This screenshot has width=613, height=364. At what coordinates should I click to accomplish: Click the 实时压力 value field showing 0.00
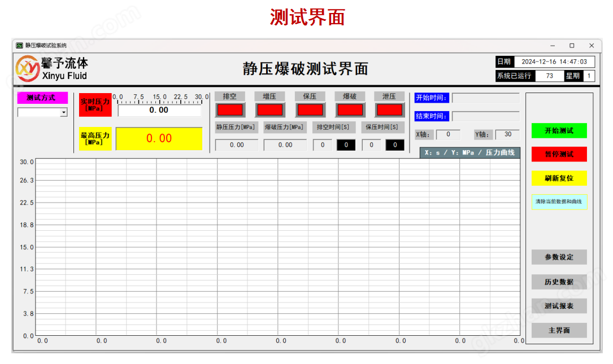pos(159,110)
